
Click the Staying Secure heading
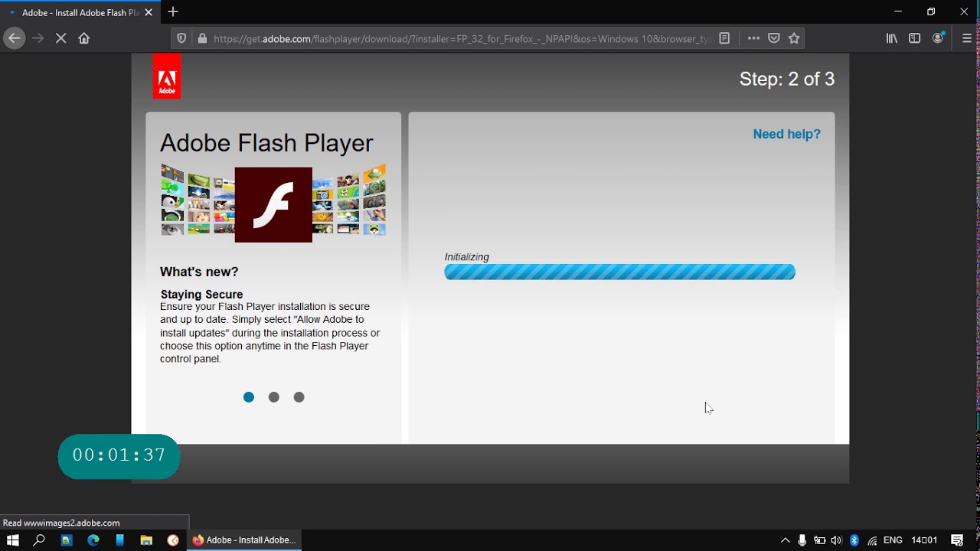pos(201,294)
